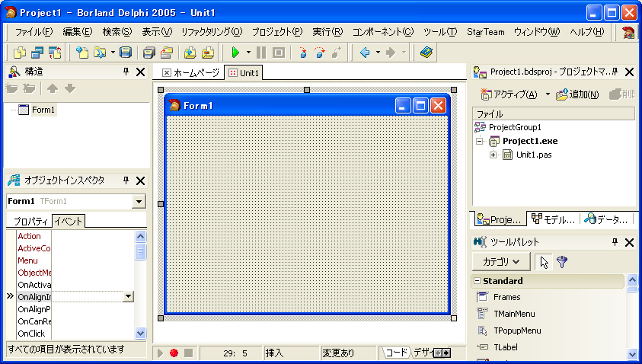
Task: Switch to the プロパティ tab
Action: (30, 222)
